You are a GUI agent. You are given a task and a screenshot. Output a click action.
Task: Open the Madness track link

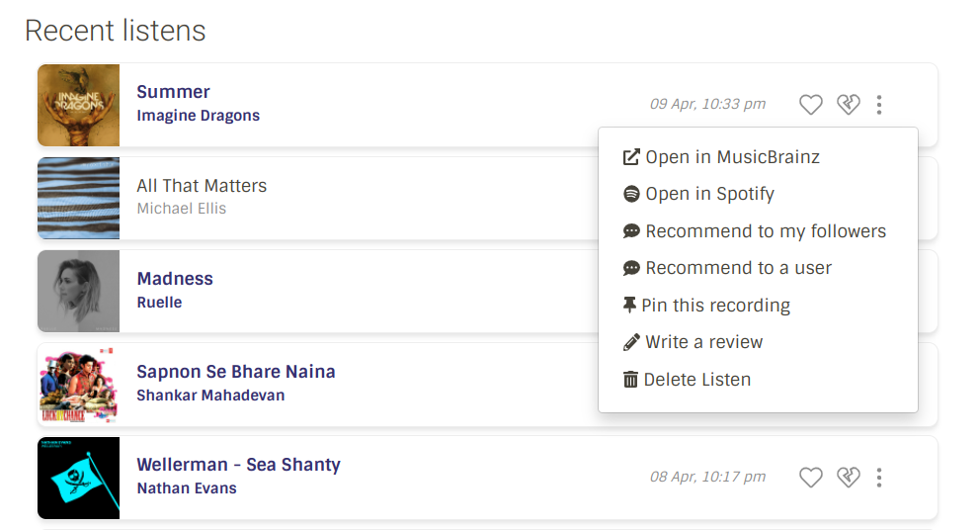(x=175, y=279)
